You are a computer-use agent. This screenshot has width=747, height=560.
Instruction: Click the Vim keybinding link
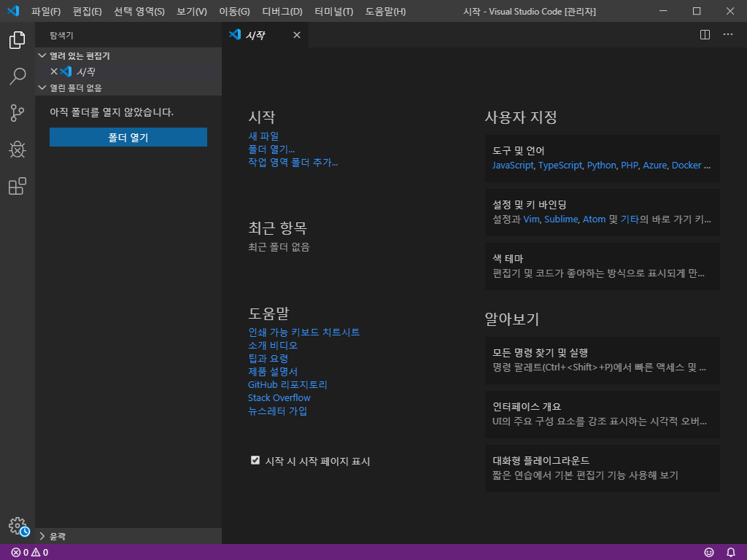(x=532, y=219)
